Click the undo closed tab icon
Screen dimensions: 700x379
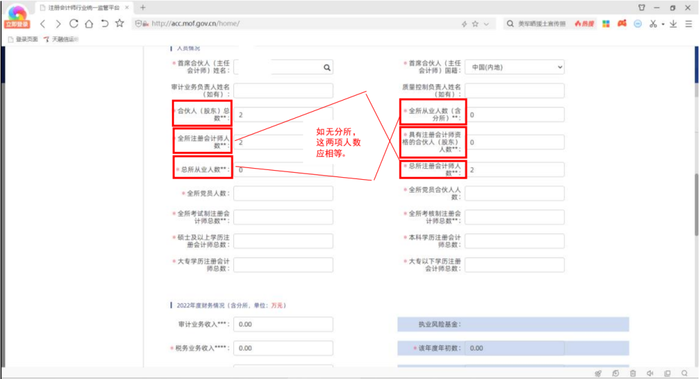pos(104,24)
